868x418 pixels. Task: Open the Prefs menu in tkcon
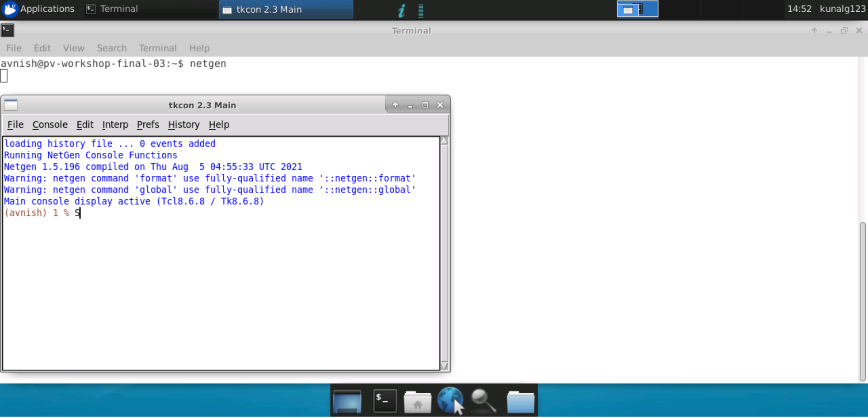pos(148,125)
